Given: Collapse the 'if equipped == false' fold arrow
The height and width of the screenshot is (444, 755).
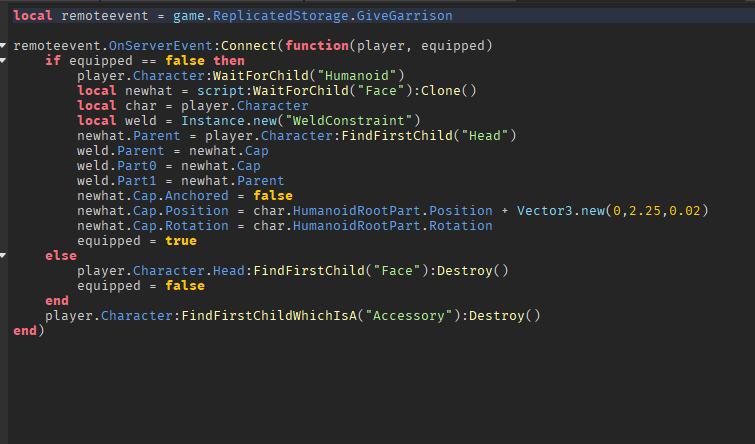Looking at the screenshot, I should [3, 61].
